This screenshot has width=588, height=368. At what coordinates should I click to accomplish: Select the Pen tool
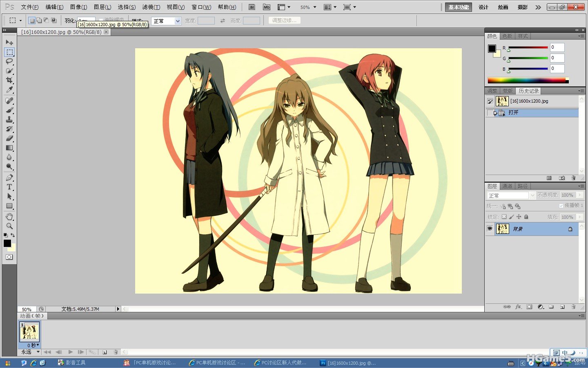click(9, 177)
